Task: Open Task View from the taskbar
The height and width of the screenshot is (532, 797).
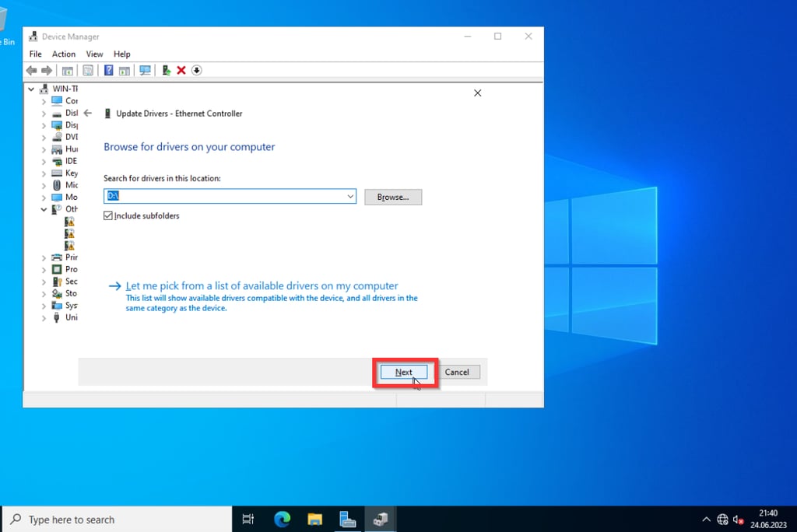Action: click(x=248, y=520)
